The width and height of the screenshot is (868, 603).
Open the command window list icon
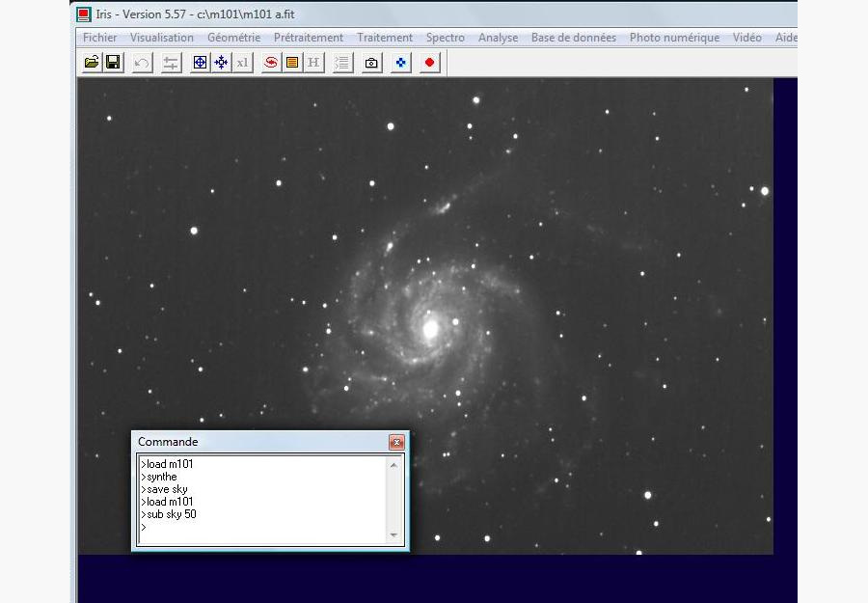[342, 63]
